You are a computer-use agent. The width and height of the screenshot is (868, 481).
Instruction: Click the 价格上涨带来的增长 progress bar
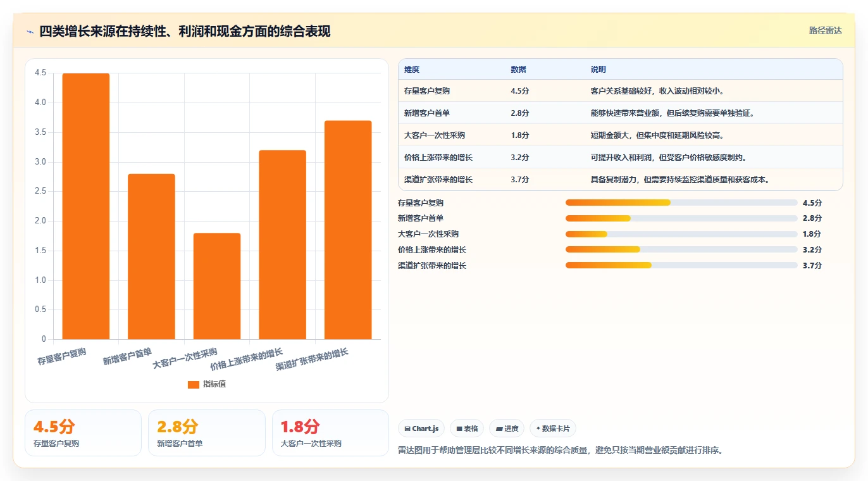pyautogui.click(x=681, y=250)
